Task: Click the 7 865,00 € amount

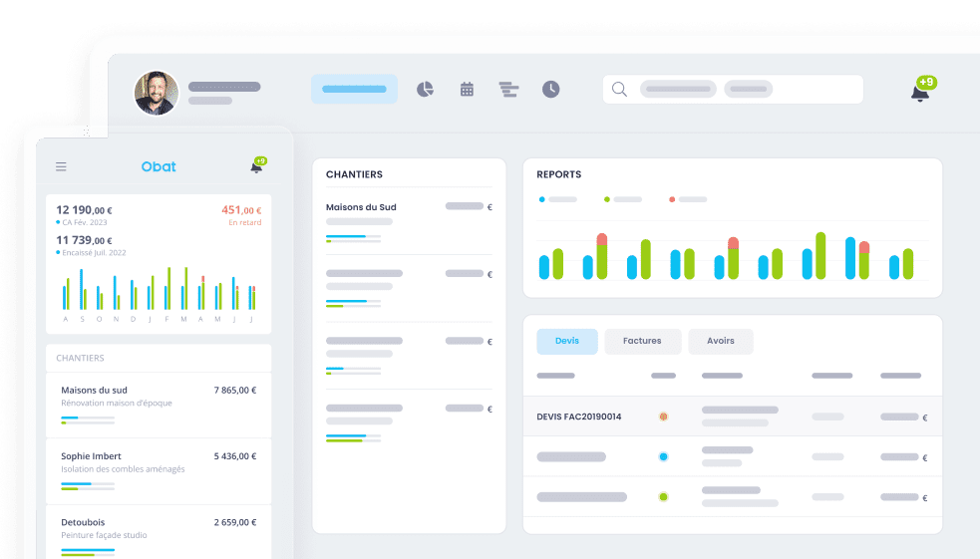Action: (x=235, y=391)
